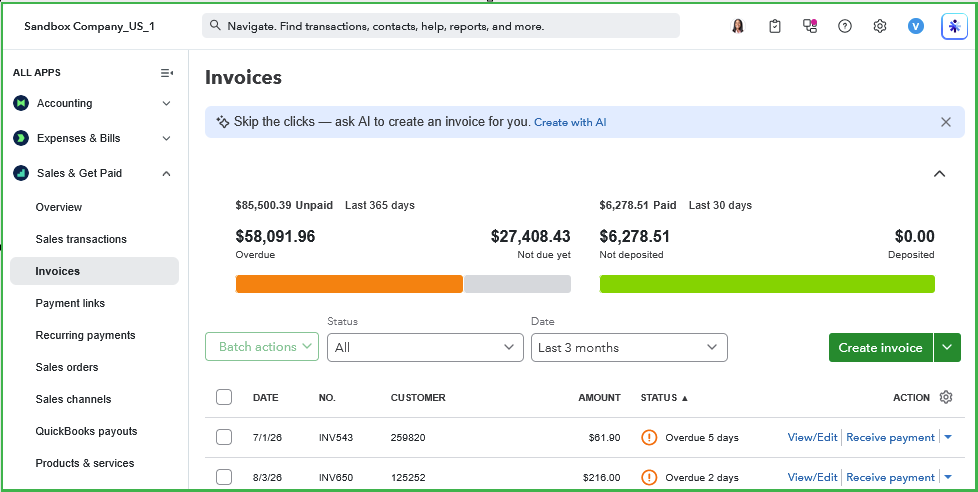Tick the select-all invoices checkbox

(224, 397)
